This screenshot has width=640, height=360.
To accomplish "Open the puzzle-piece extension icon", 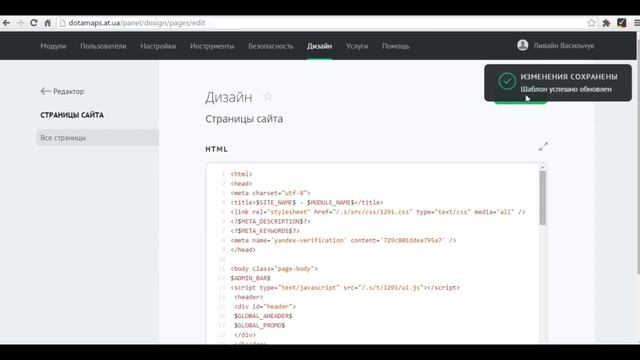I will coord(606,23).
